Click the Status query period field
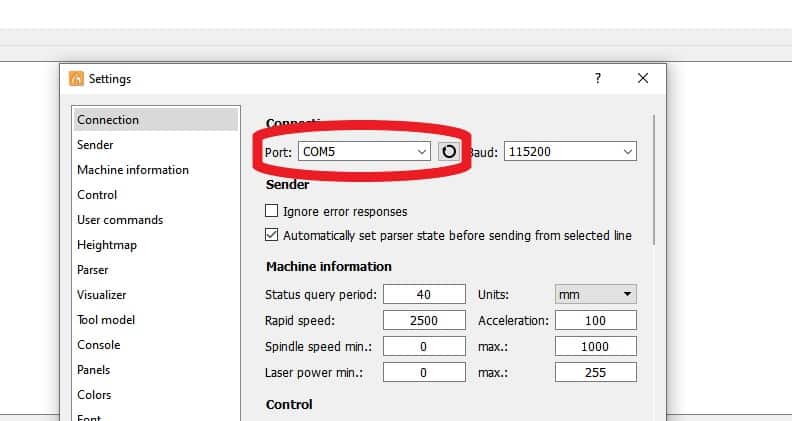This screenshot has width=792, height=421. (424, 294)
